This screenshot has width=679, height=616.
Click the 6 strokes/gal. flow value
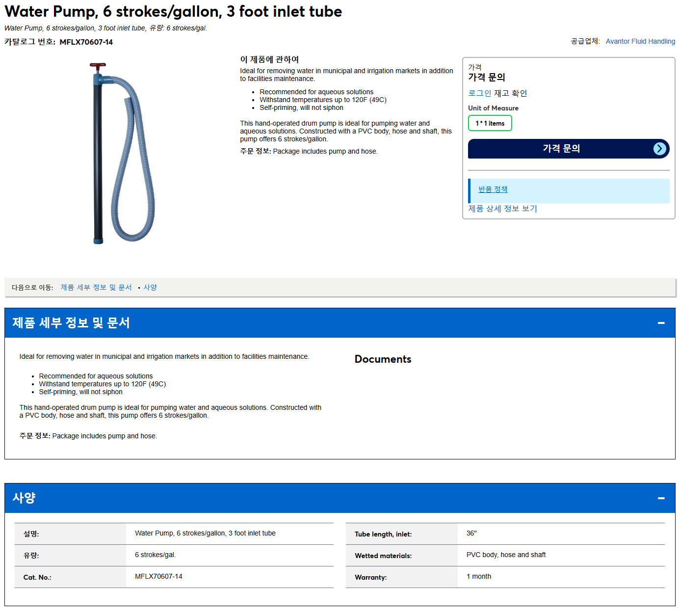[155, 555]
